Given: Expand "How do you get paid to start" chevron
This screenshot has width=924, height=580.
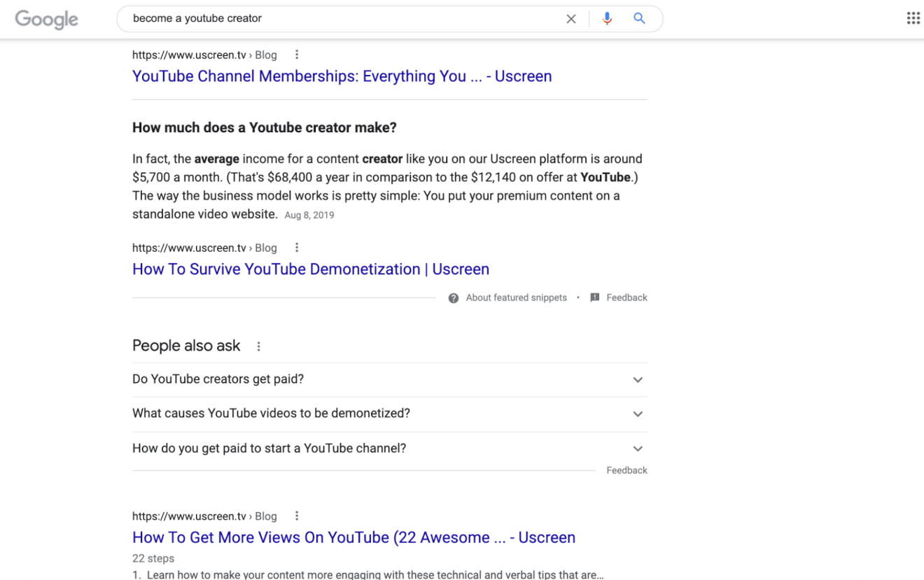Looking at the screenshot, I should (638, 448).
